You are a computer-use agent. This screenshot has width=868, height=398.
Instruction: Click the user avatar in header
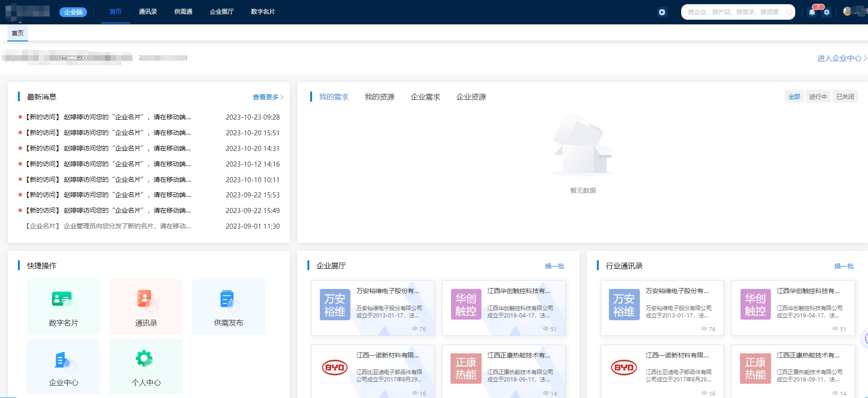click(847, 12)
